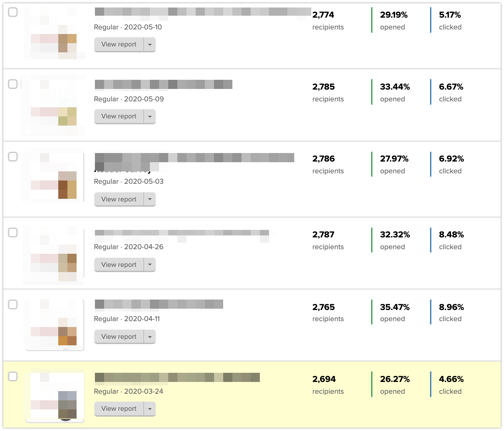
Task: View report for the 2020-05-09 campaign
Action: 119,116
